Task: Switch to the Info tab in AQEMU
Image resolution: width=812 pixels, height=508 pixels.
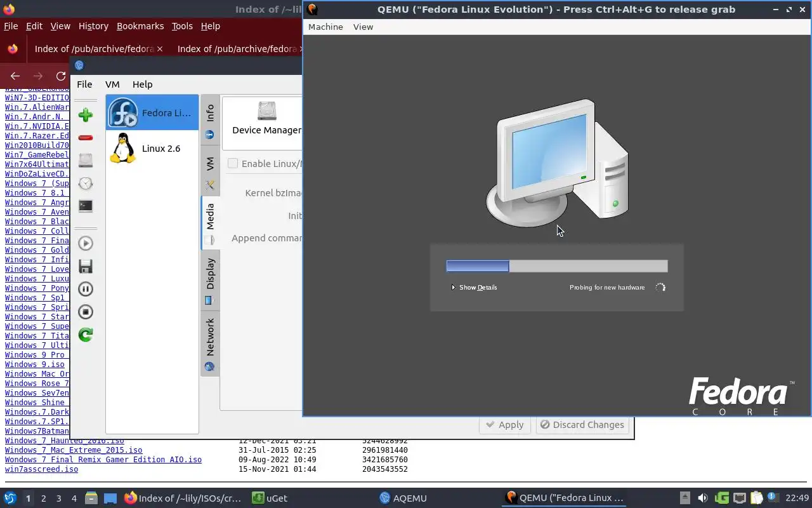Action: click(x=210, y=121)
